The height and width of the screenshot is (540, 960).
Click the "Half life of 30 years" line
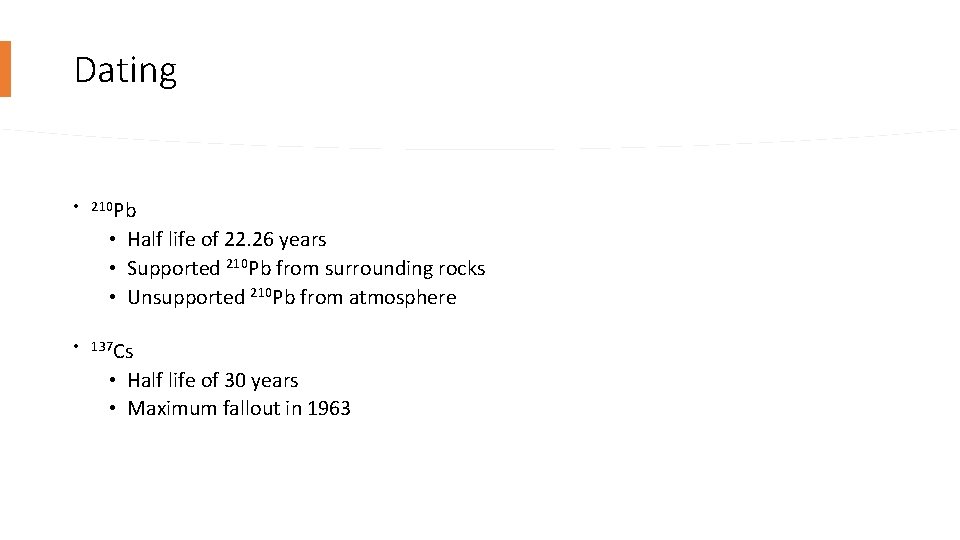[x=212, y=381]
